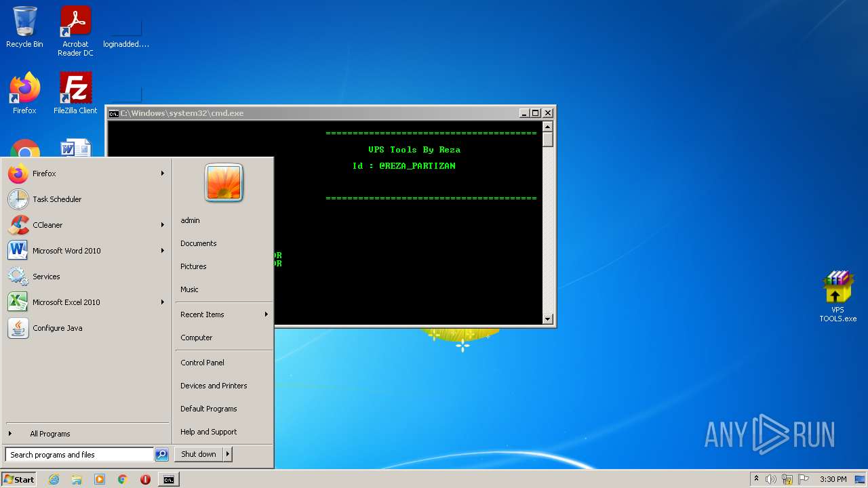The image size is (868, 488).
Task: Open Shut down options arrow
Action: (228, 454)
